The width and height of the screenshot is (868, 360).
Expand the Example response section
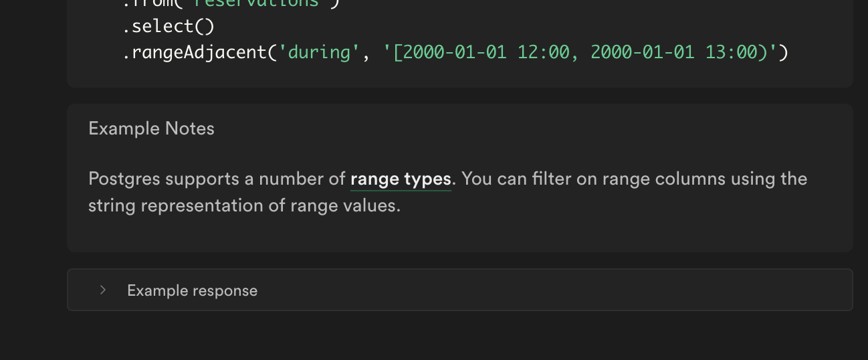(x=460, y=290)
